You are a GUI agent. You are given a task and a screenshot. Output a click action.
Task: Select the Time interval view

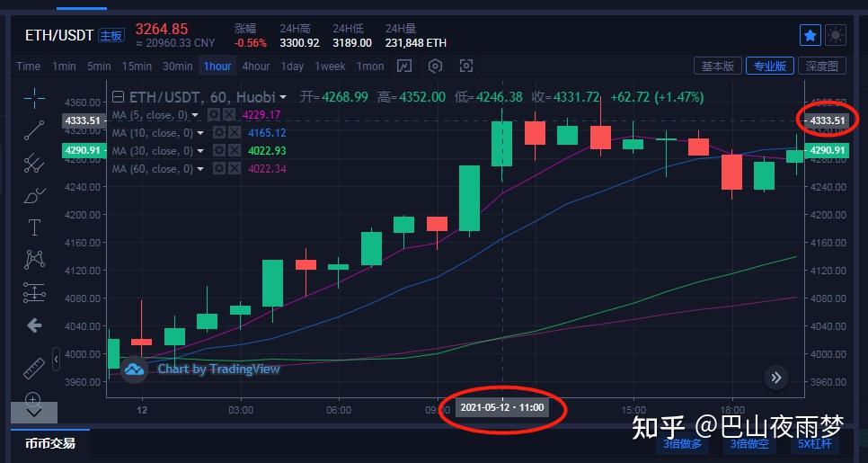(x=28, y=67)
